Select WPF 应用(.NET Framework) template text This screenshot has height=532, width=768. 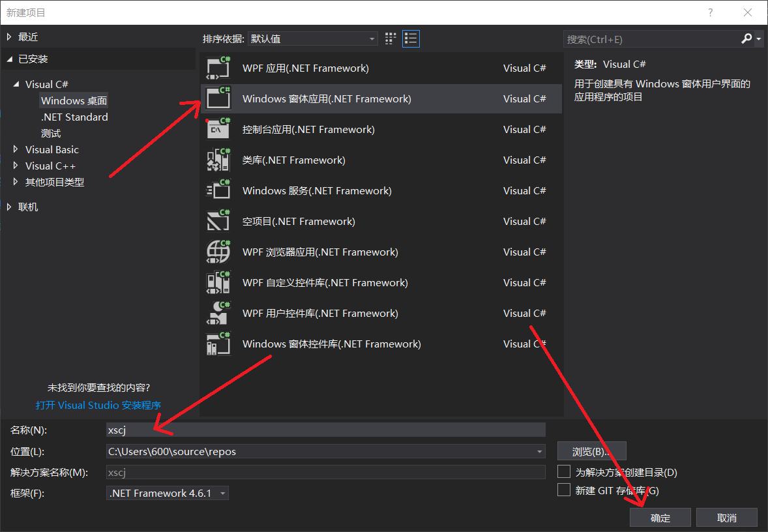[x=306, y=68]
